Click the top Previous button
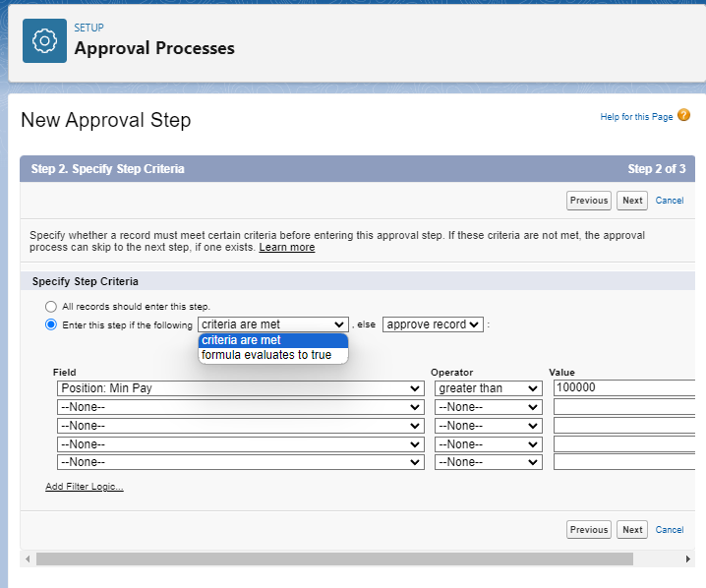Image resolution: width=706 pixels, height=588 pixels. tap(588, 201)
